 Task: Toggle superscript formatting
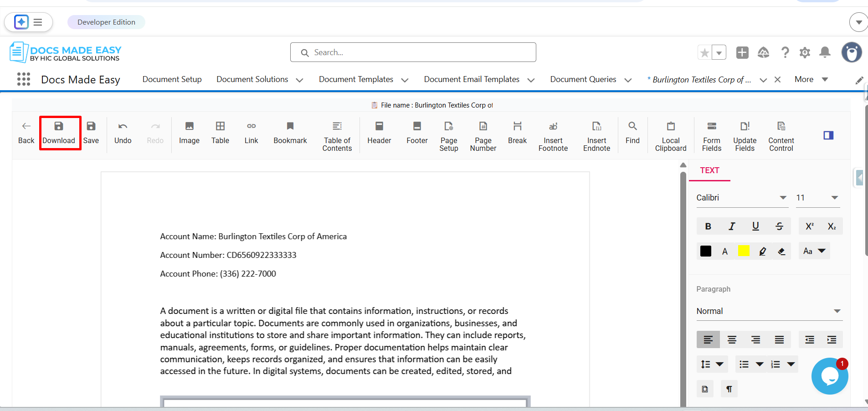810,226
